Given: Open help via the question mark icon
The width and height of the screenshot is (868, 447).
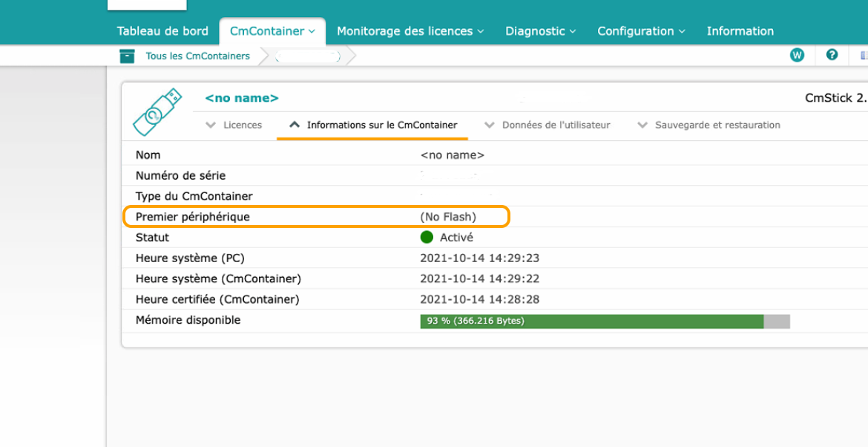Looking at the screenshot, I should [832, 55].
